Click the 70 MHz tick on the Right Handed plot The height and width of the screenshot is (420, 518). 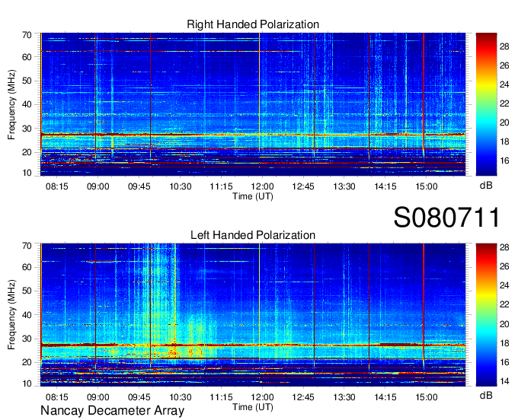click(x=27, y=35)
